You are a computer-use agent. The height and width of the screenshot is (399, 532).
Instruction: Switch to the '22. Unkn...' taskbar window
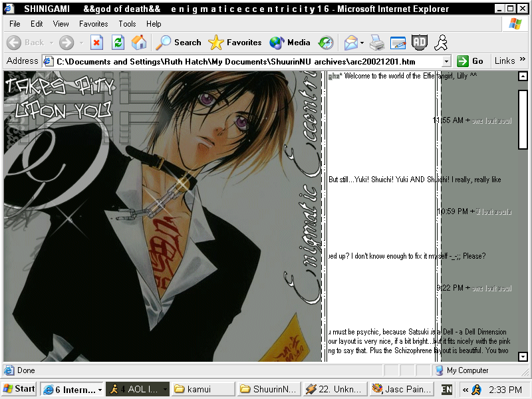[334, 389]
